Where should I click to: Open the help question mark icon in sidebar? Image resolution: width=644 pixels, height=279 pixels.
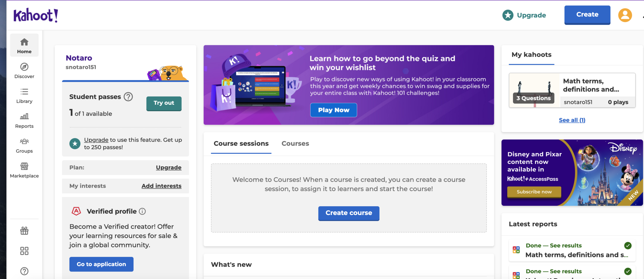click(24, 271)
